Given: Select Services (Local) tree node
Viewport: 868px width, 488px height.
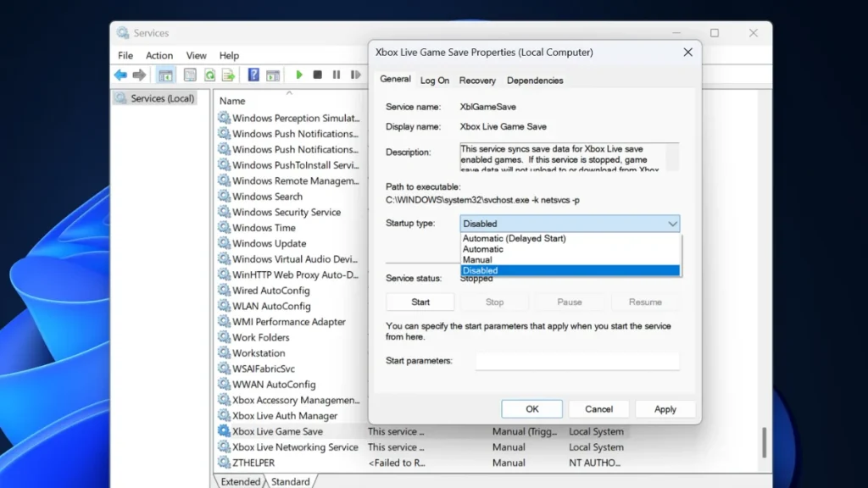Looking at the screenshot, I should click(x=155, y=98).
